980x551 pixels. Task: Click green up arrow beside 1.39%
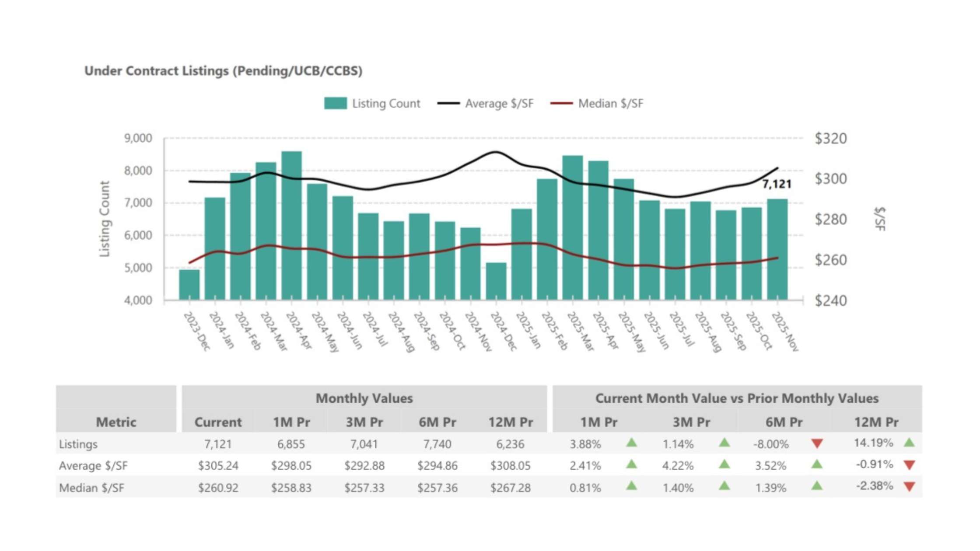pyautogui.click(x=817, y=486)
